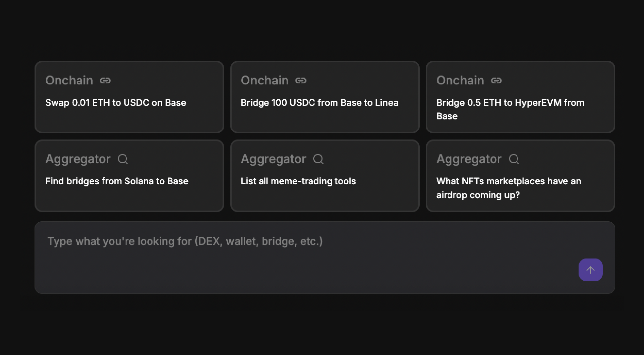Click the link icon on the HyperEVM bridge card

(x=496, y=81)
